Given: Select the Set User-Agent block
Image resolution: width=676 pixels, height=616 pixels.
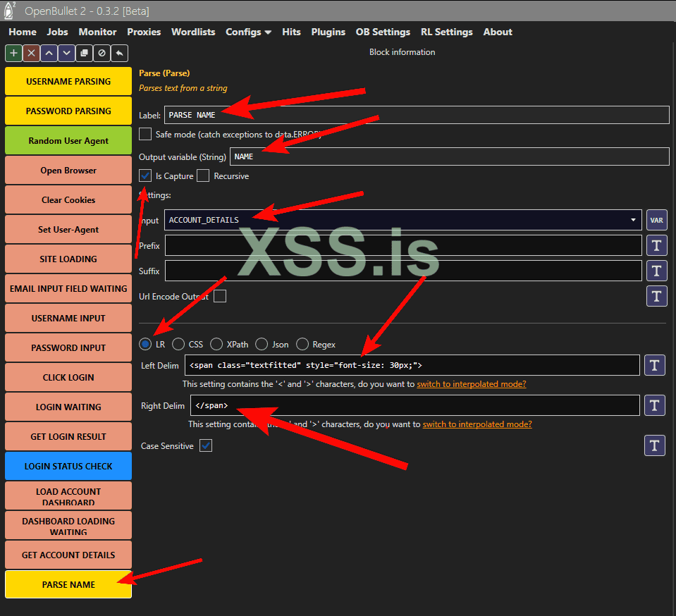Looking at the screenshot, I should tap(68, 229).
